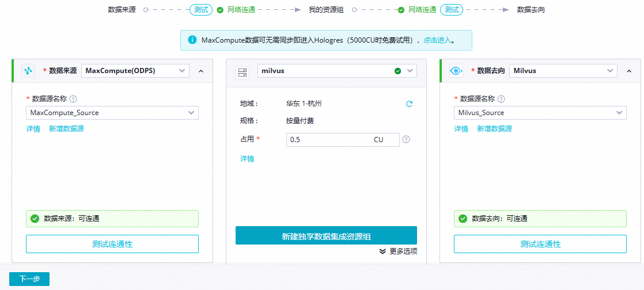
Task: Click the data source panel waveform icon
Action: 28,71
